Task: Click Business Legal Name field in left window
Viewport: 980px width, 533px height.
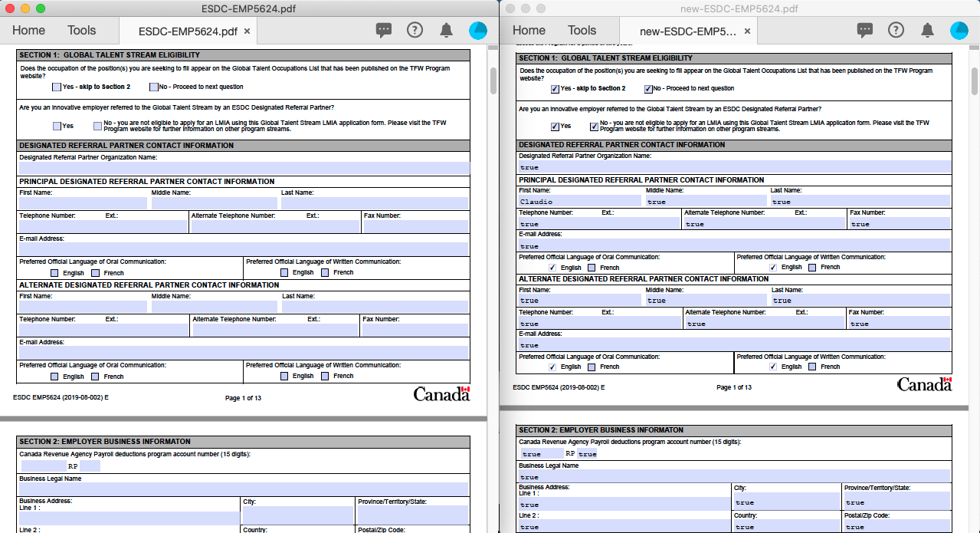Action: (x=244, y=489)
